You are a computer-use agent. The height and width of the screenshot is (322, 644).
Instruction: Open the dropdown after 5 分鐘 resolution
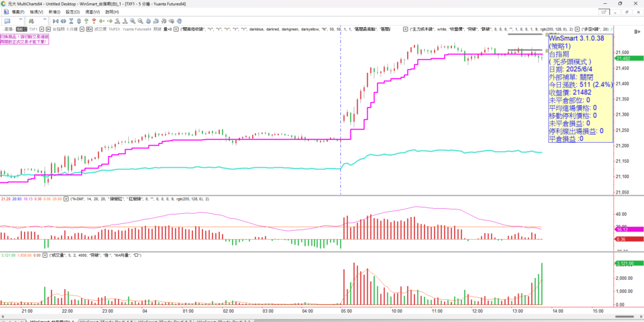pos(82,29)
